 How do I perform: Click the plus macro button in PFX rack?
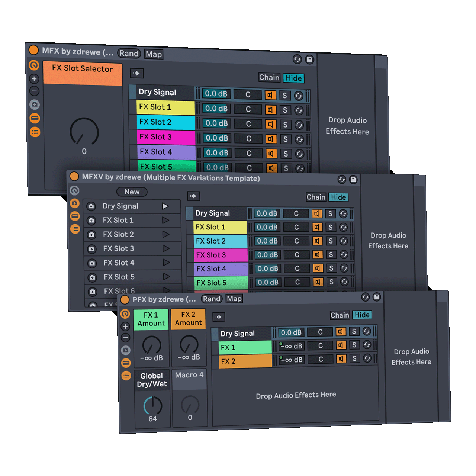(125, 327)
